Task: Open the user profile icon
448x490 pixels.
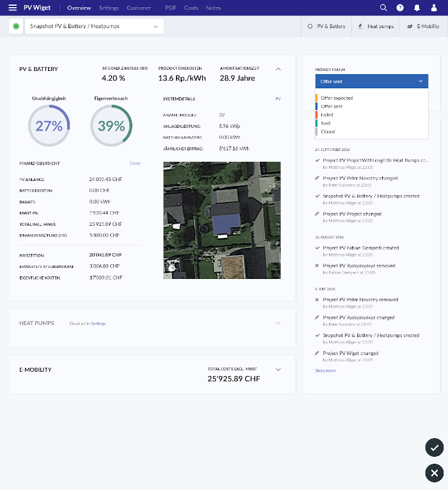Action: [434, 8]
